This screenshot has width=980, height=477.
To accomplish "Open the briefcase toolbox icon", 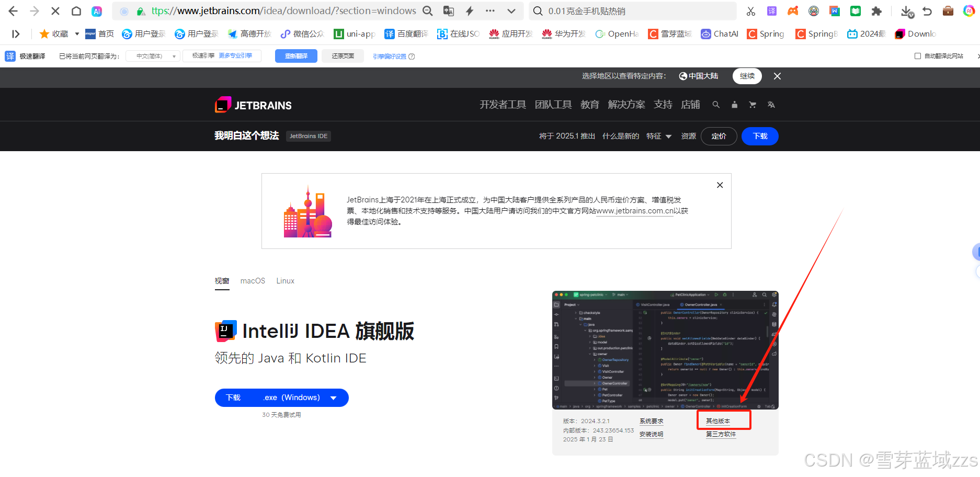I will coord(948,11).
